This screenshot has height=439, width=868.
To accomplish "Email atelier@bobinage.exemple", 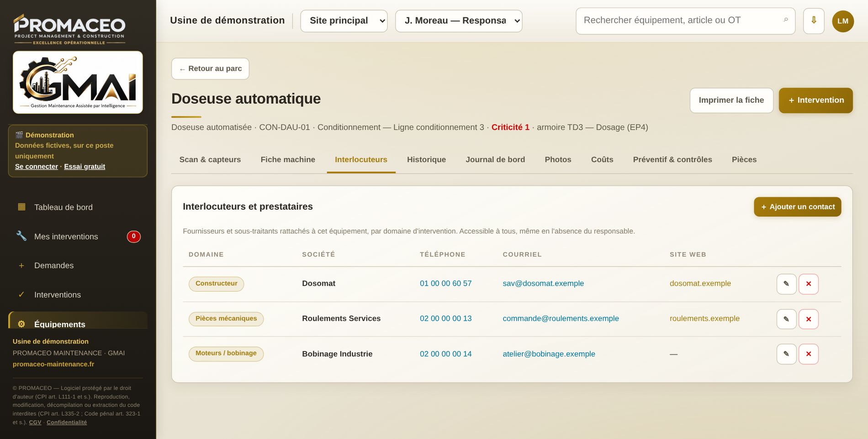I will pos(549,354).
